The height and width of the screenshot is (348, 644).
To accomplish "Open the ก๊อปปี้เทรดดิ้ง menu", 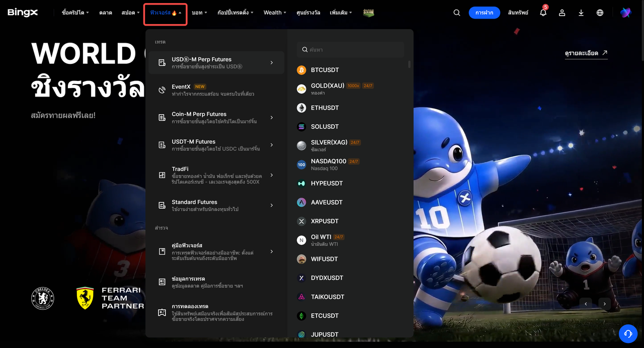I will pyautogui.click(x=235, y=13).
